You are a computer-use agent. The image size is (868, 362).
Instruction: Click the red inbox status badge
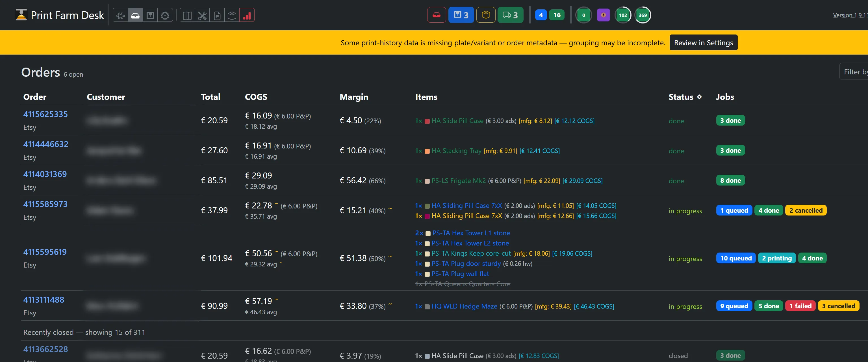(436, 15)
